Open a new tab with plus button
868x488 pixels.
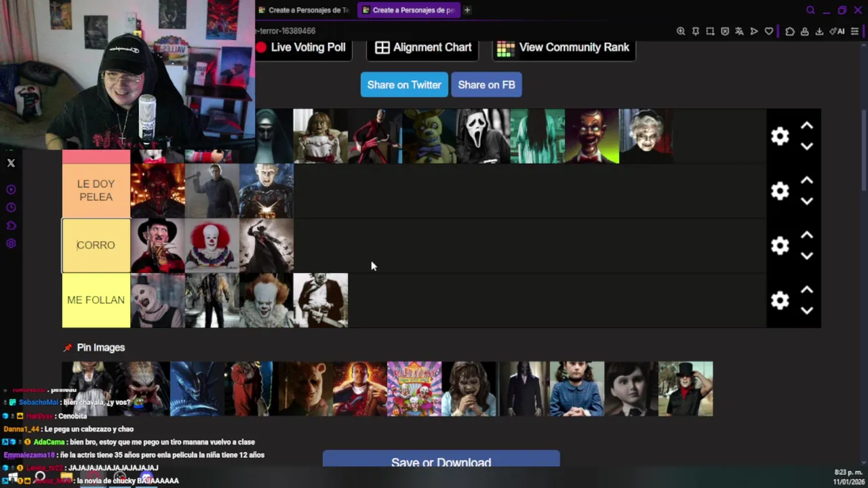[467, 10]
